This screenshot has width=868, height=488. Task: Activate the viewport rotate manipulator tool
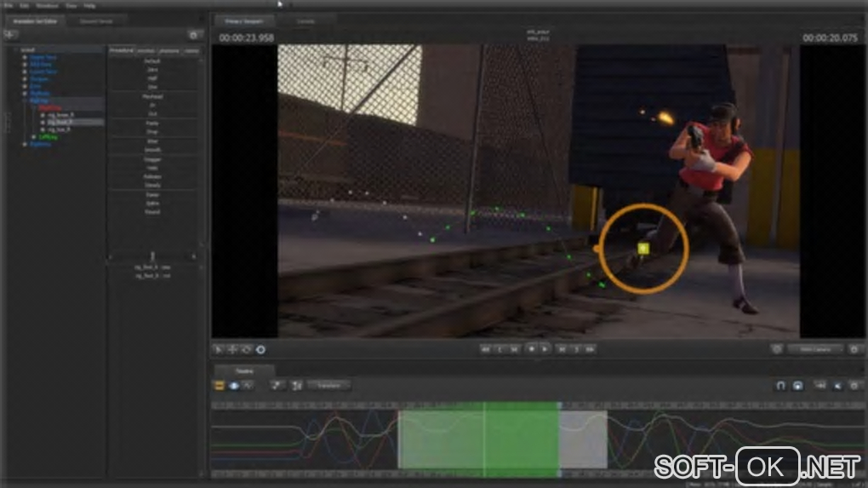pos(246,349)
